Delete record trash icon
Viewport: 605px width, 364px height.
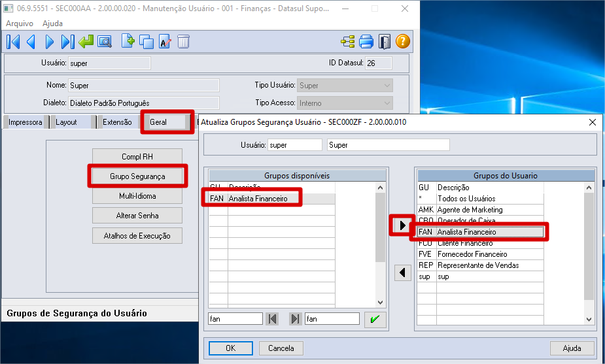coord(183,42)
